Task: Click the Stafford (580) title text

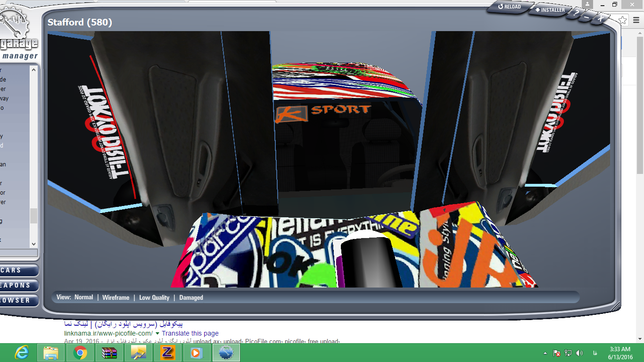Action: click(80, 22)
